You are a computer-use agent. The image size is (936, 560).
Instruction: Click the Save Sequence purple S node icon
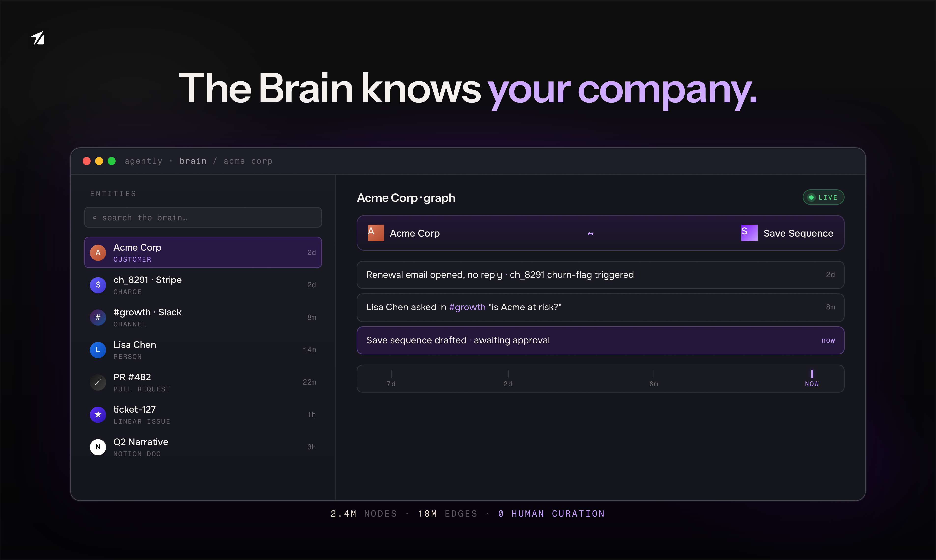coord(749,233)
